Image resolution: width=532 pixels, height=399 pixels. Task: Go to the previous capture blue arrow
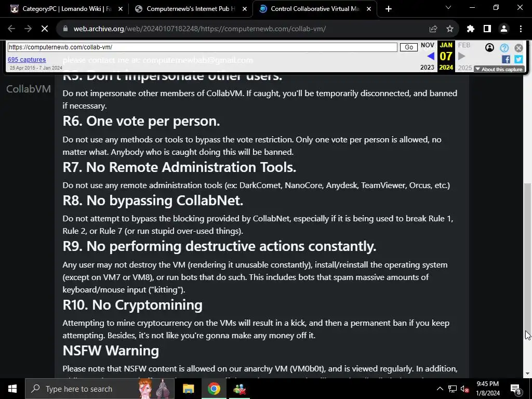point(431,56)
